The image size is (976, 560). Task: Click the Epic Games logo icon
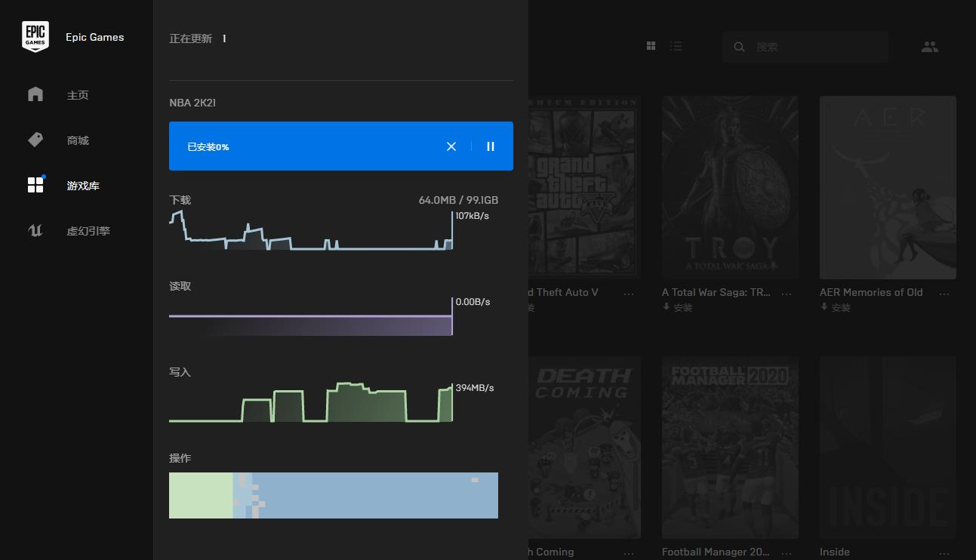pyautogui.click(x=35, y=36)
